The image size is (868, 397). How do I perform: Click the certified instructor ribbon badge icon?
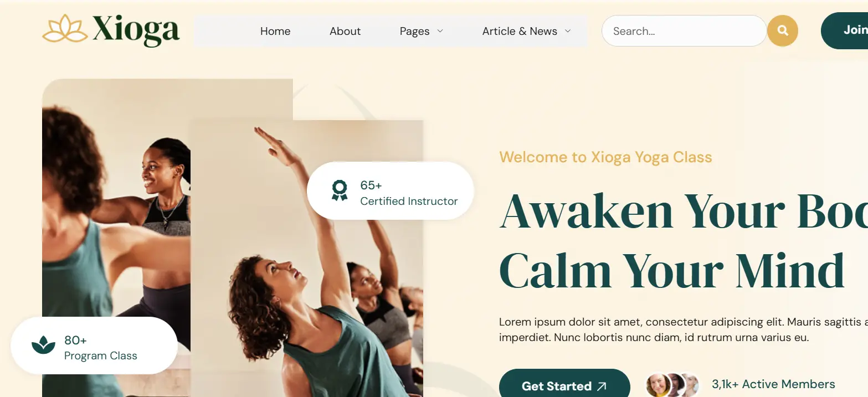point(340,190)
